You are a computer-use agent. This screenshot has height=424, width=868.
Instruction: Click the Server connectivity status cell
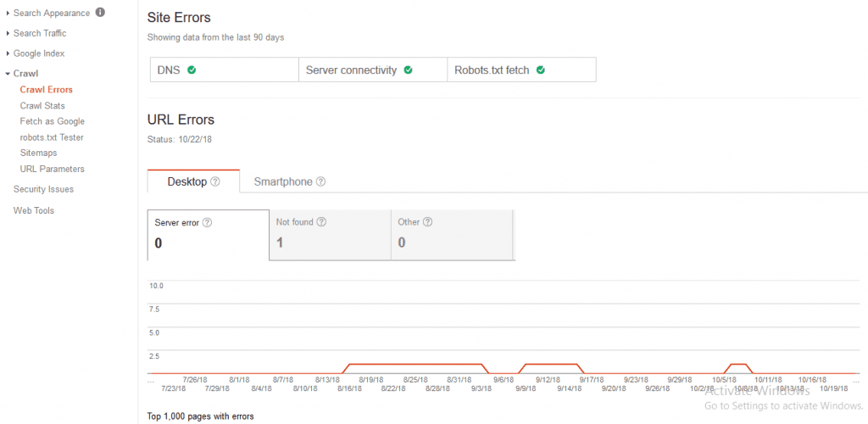pos(373,70)
